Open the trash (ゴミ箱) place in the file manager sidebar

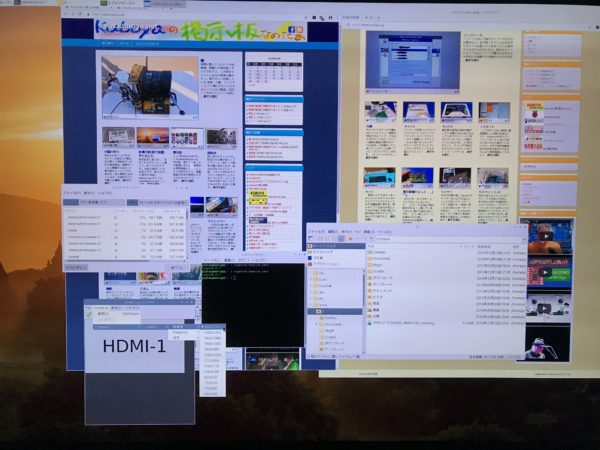tap(317, 258)
